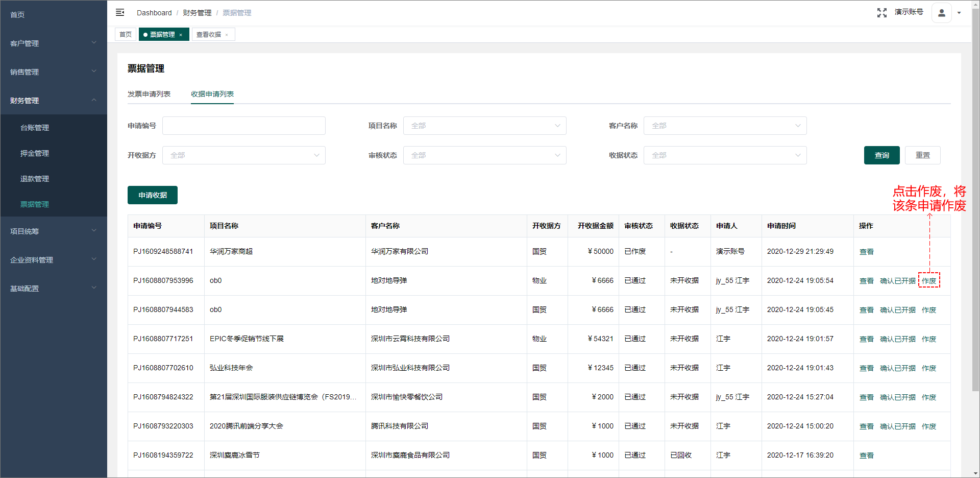Screen dimensions: 980x478
Task: Click 确认已开据 for PJ1608807944583
Action: click(898, 310)
